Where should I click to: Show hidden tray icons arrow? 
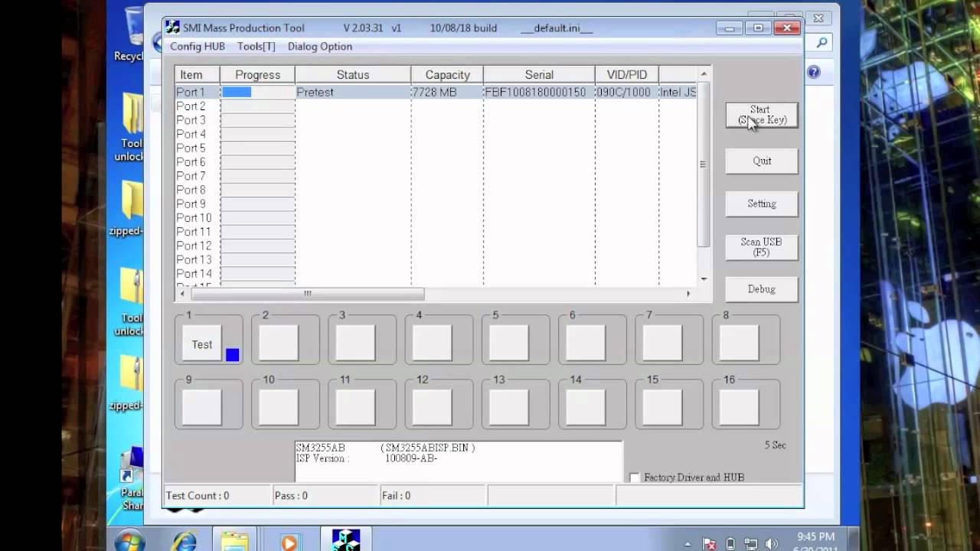coord(688,544)
